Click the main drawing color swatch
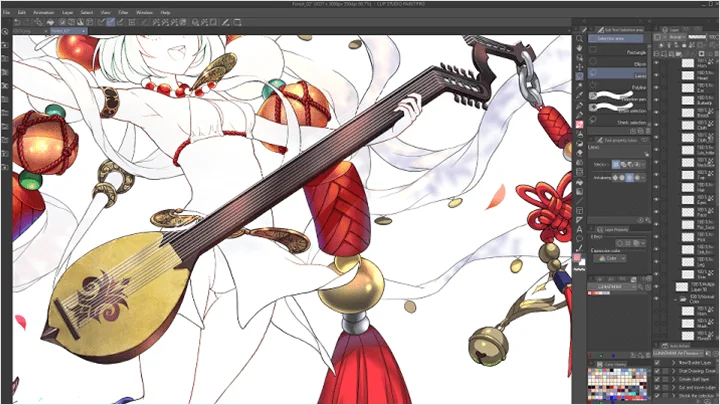Screen dimensions: 720x405 (x=577, y=258)
